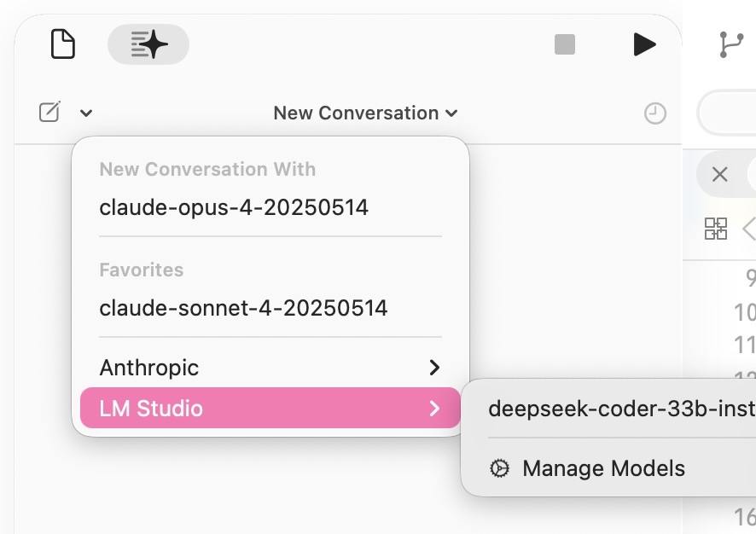Close the editor tab with X
756x534 pixels.
(x=719, y=174)
